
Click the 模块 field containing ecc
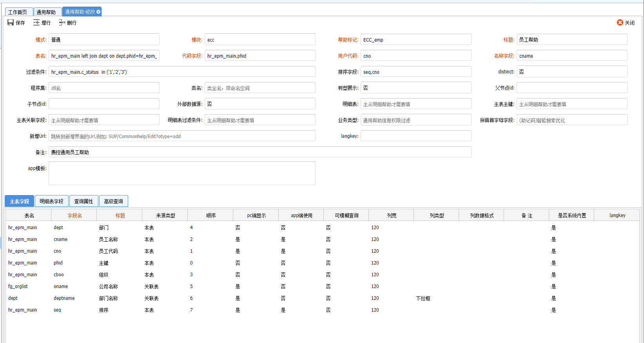[x=260, y=39]
